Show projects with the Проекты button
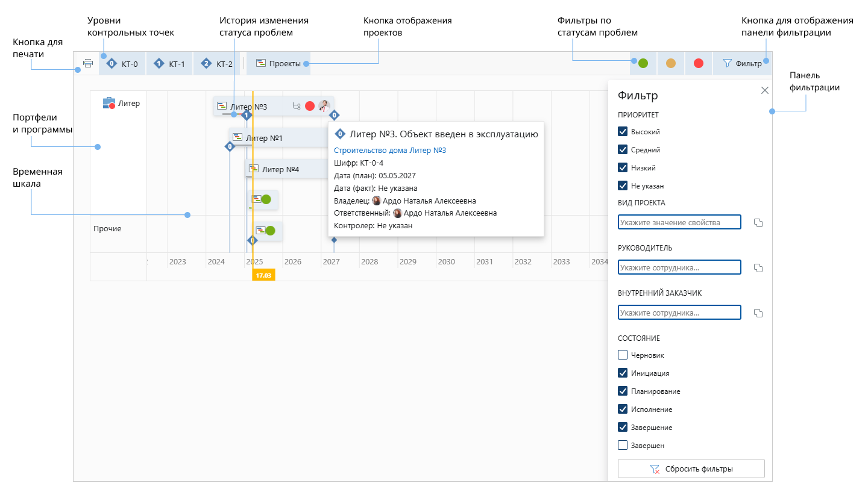 (x=278, y=63)
